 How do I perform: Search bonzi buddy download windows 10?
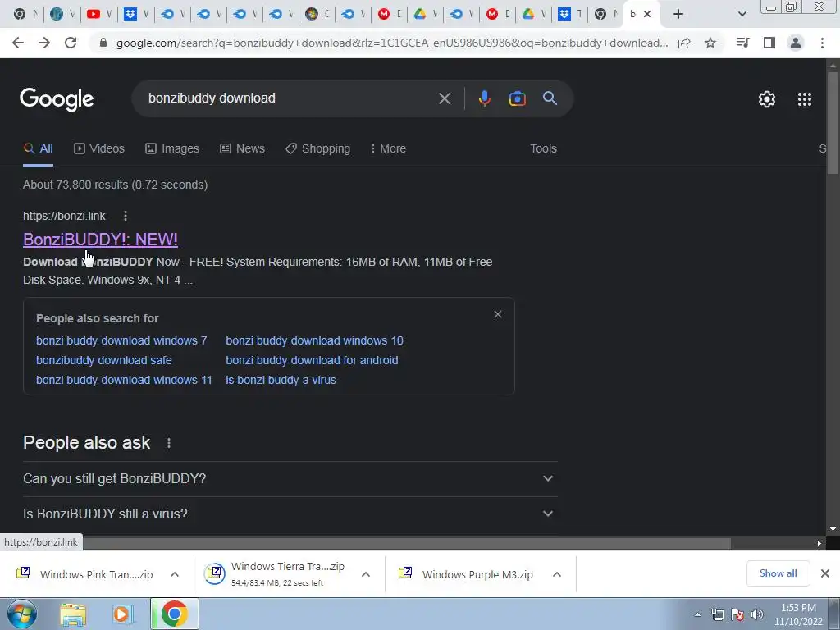coord(314,340)
